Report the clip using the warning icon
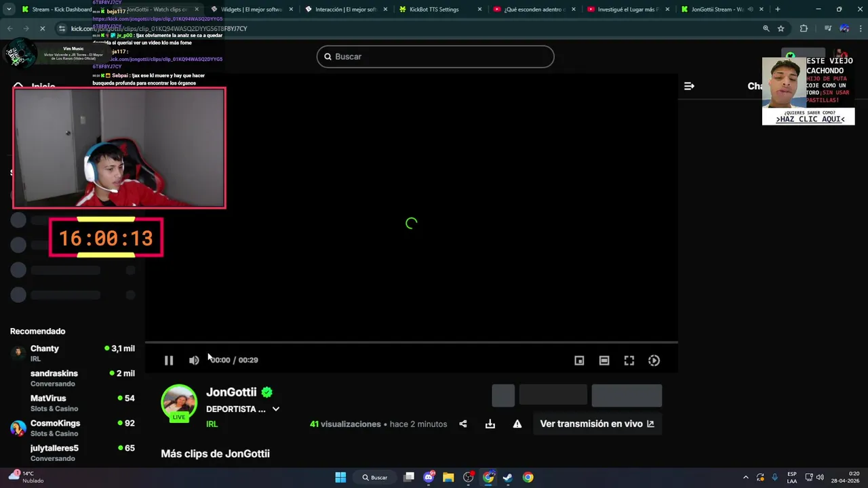Viewport: 868px width, 488px height. pos(517,424)
